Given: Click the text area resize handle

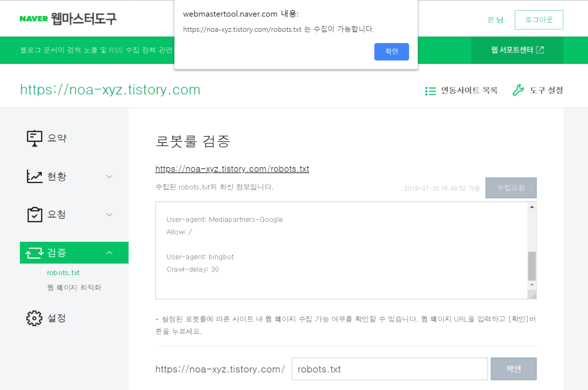Looking at the screenshot, I should pos(533,296).
